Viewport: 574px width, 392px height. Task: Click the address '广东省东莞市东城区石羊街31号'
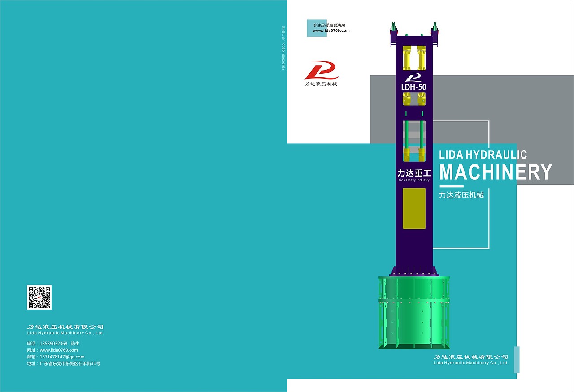[x=70, y=363]
